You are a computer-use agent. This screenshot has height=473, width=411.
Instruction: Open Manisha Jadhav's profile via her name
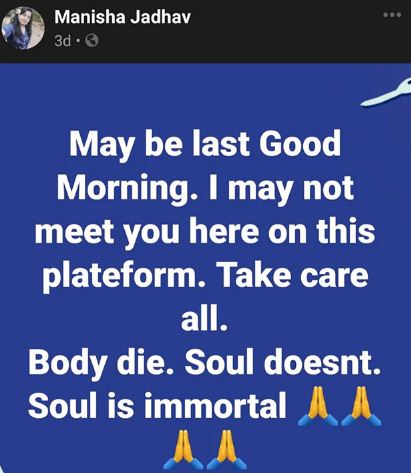pos(122,17)
